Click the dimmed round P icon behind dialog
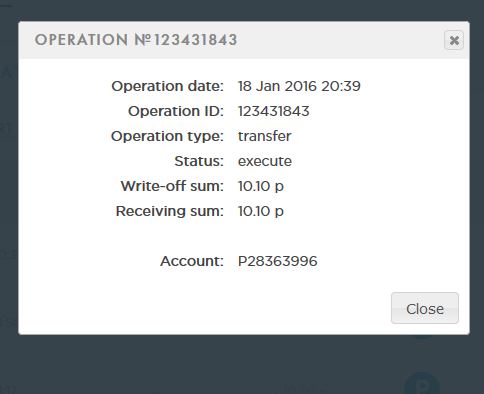 point(422,385)
